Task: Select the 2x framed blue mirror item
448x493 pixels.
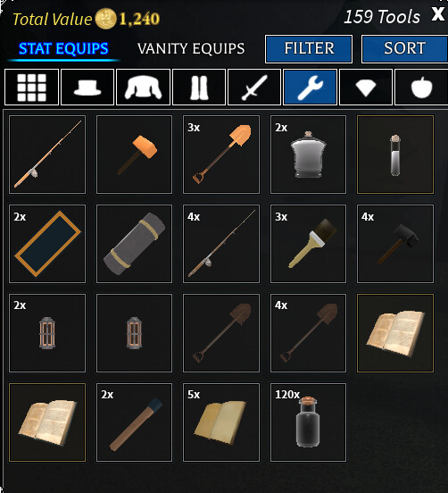Action: tap(47, 244)
